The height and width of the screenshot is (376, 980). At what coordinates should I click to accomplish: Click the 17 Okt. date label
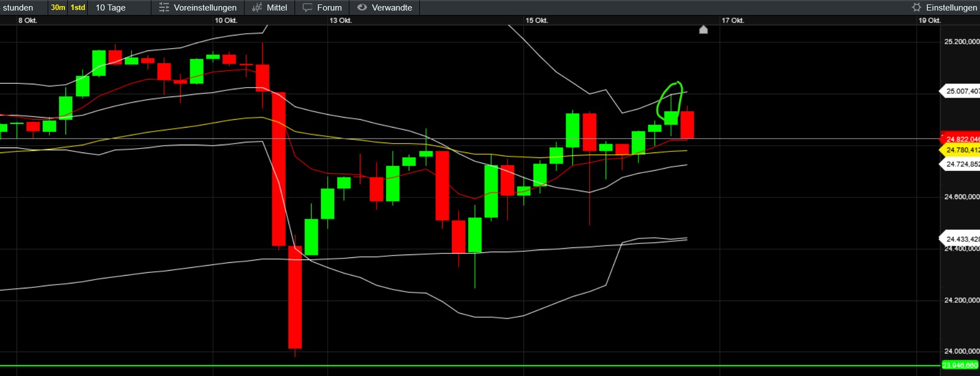click(x=733, y=21)
